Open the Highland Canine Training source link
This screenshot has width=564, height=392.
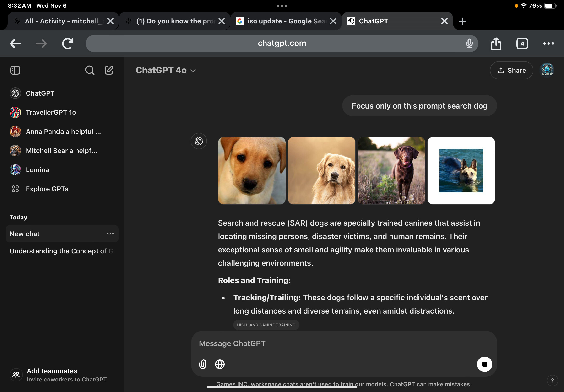266,325
